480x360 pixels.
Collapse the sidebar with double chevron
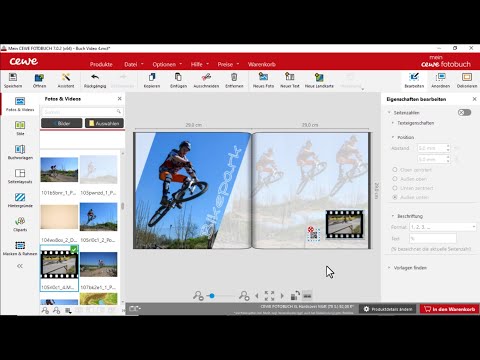(x=20, y=266)
